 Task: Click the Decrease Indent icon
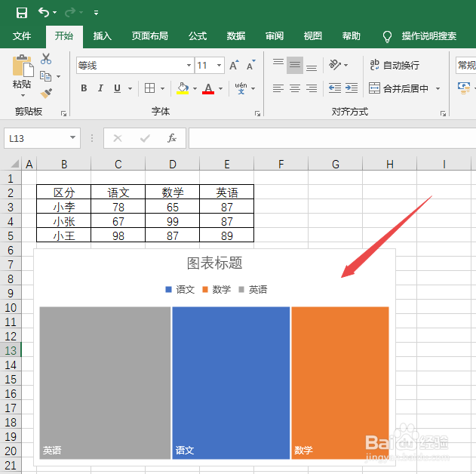(x=335, y=88)
